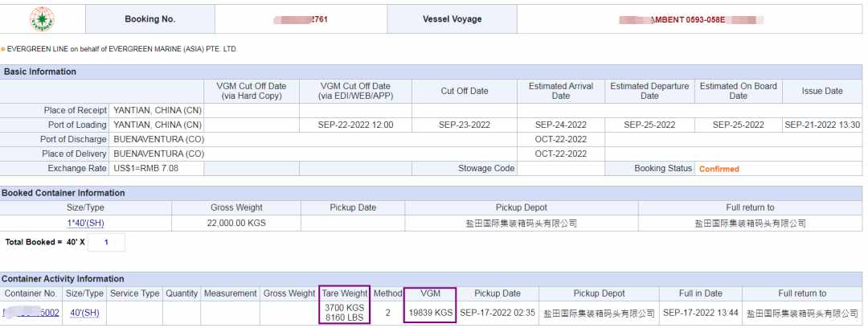Select the 22,000.00 KGS gross weight cell

(x=236, y=223)
